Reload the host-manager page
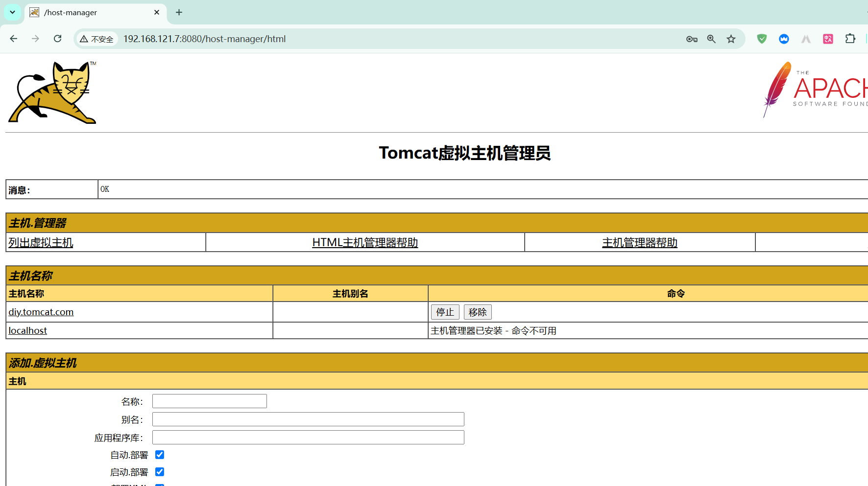 coord(58,39)
